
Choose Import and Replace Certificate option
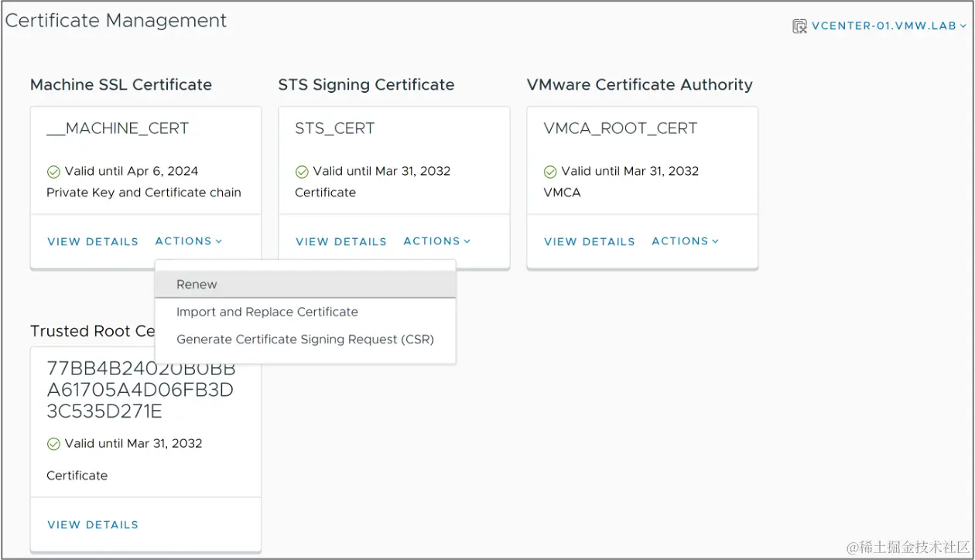[267, 312]
